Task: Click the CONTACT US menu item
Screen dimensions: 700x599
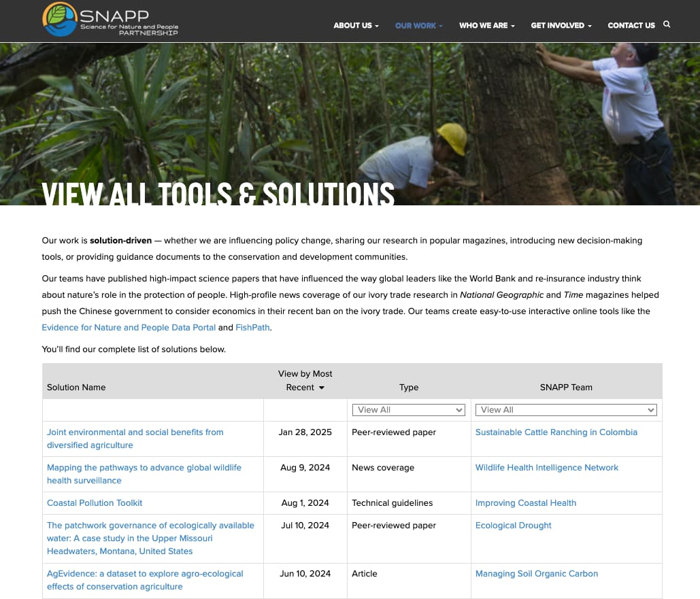Action: coord(631,25)
